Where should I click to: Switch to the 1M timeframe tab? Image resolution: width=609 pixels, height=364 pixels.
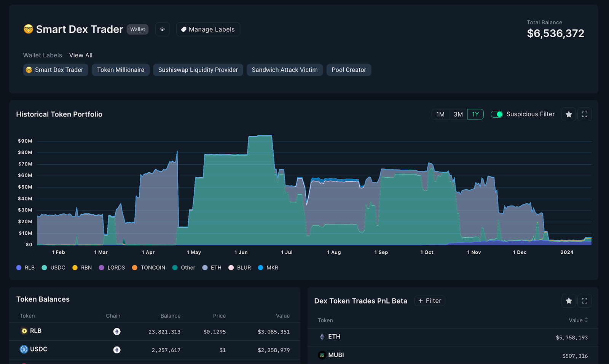(x=440, y=114)
